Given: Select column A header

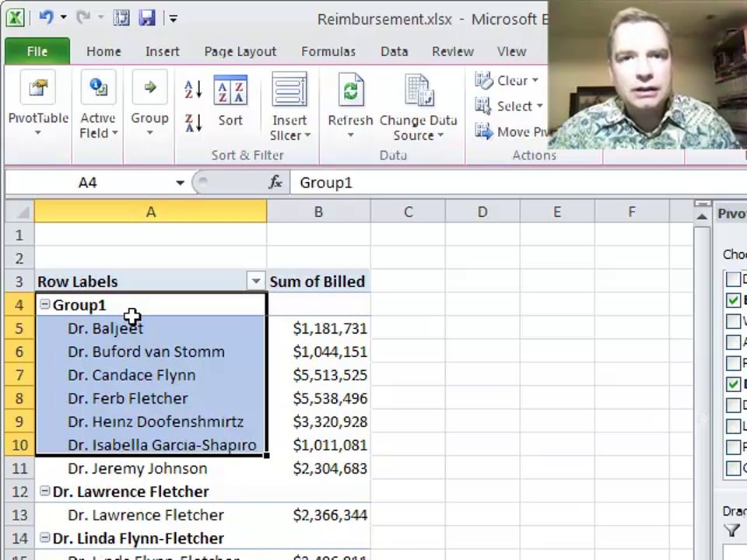Looking at the screenshot, I should pos(150,212).
